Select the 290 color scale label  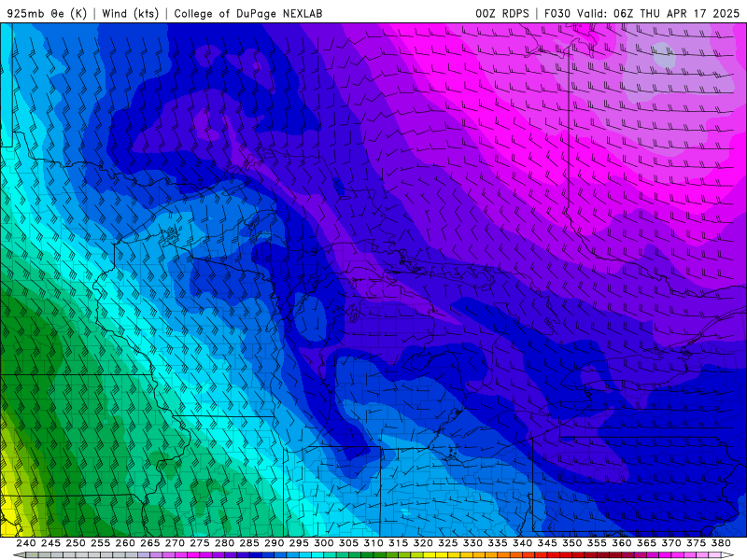click(x=274, y=543)
